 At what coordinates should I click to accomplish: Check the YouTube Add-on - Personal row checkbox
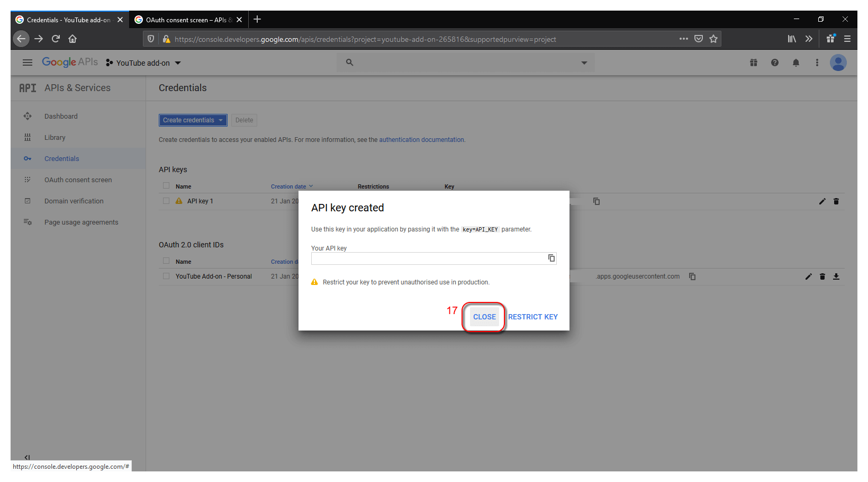coord(166,276)
